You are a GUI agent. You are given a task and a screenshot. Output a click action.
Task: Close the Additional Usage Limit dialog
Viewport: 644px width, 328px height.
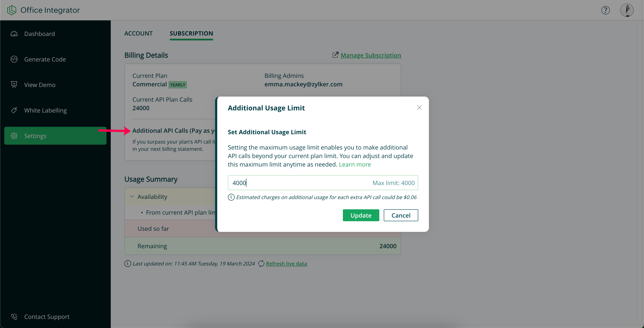(x=419, y=108)
